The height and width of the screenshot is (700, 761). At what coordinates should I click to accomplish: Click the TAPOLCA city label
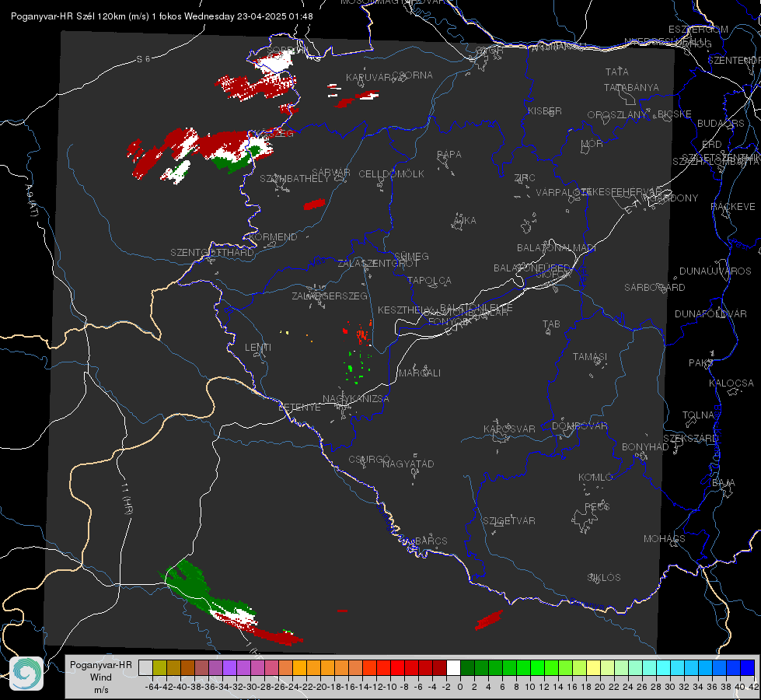[429, 280]
